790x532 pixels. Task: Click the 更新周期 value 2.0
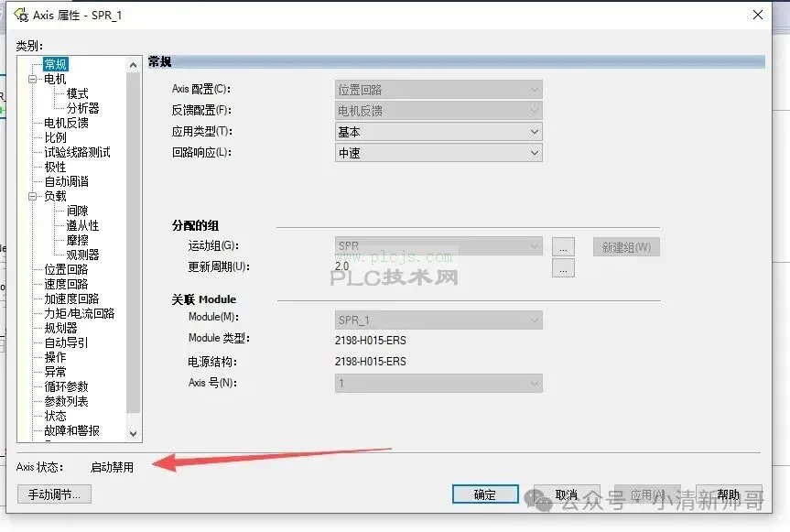(x=341, y=266)
